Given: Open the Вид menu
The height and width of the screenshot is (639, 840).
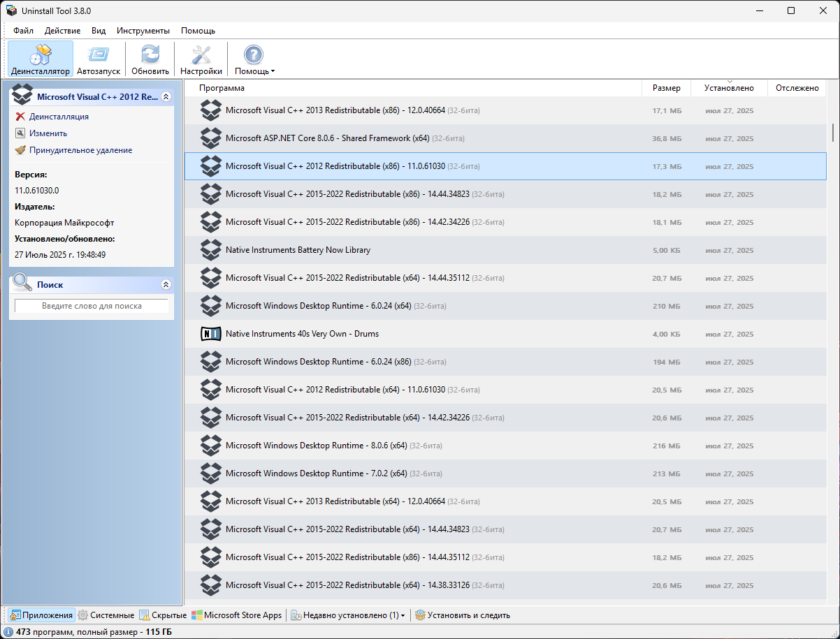Looking at the screenshot, I should [99, 31].
